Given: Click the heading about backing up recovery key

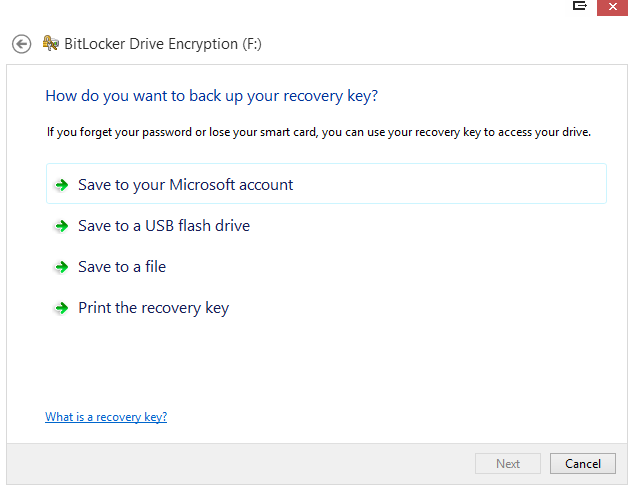Looking at the screenshot, I should [x=212, y=96].
